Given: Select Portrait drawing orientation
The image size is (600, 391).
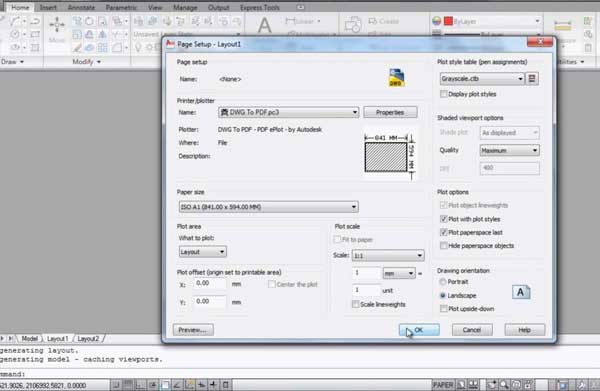Looking at the screenshot, I should tap(443, 282).
